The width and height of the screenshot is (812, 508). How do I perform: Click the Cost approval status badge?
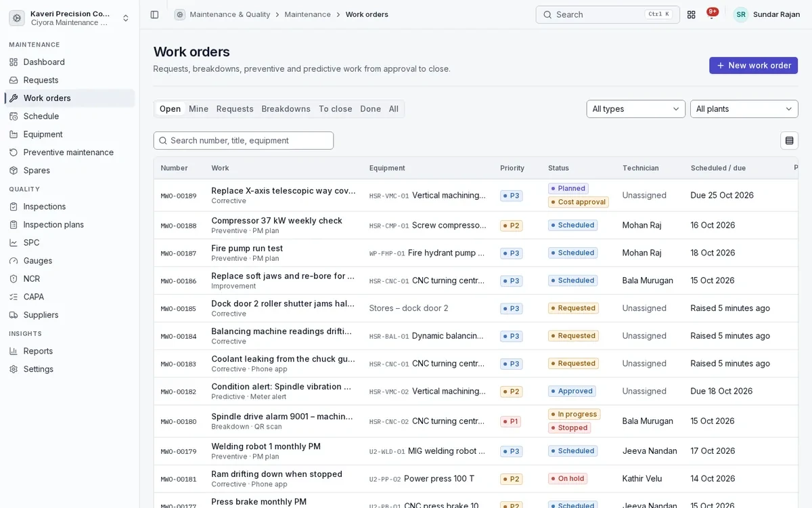(x=579, y=202)
